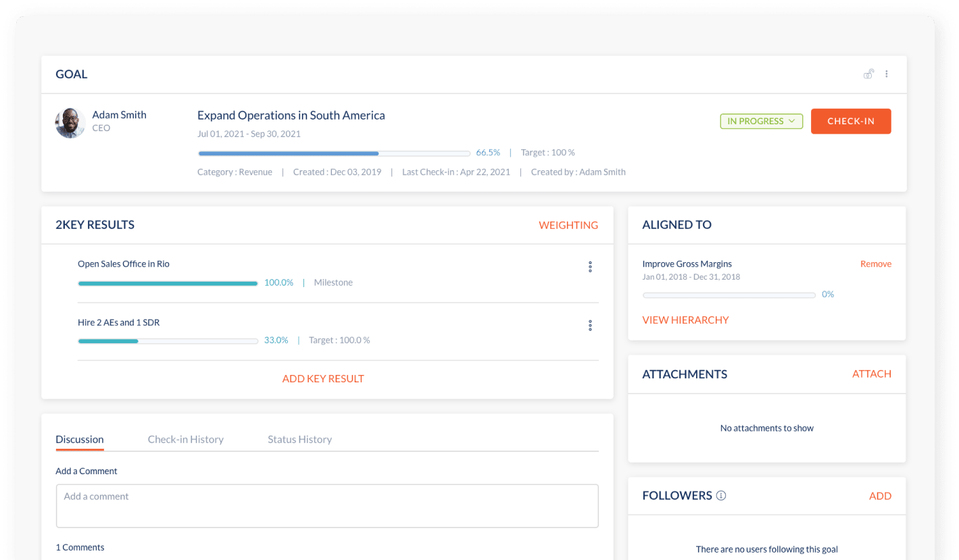Click the 1 Comments label

[80, 547]
